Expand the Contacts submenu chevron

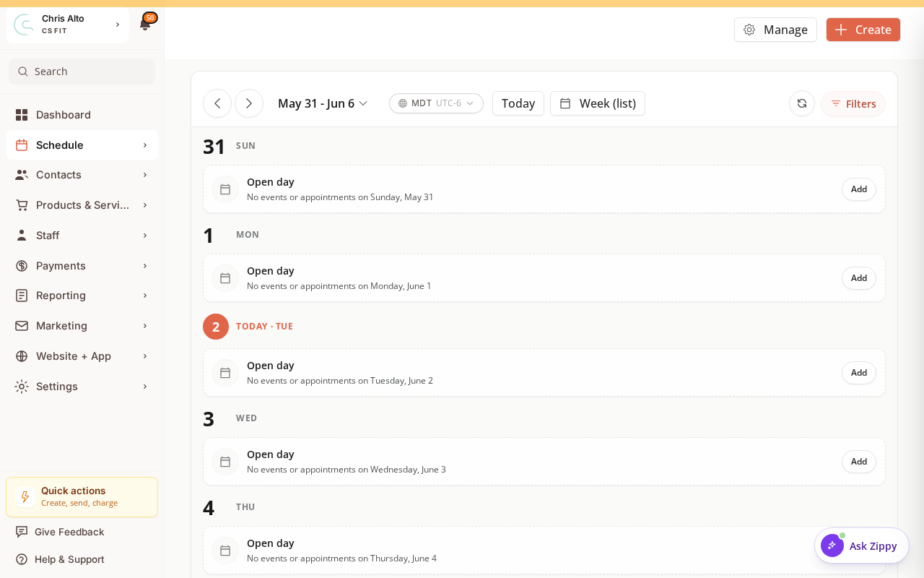click(x=145, y=175)
